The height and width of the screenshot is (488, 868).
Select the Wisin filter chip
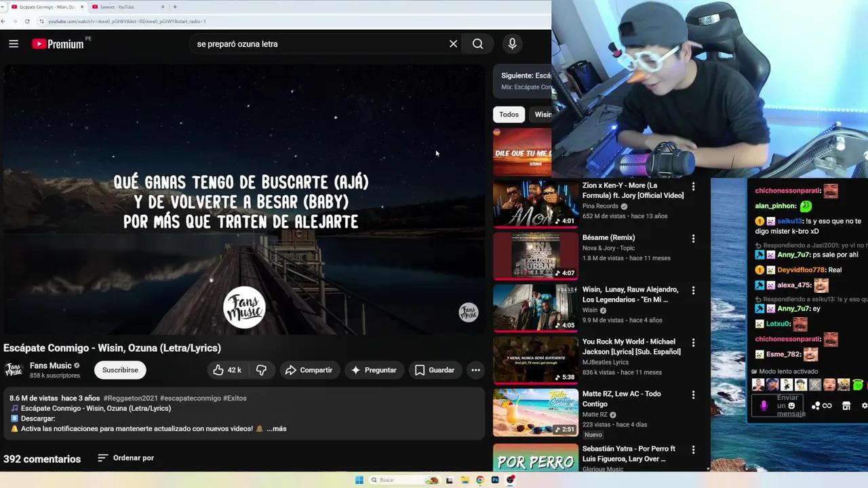[x=541, y=115]
